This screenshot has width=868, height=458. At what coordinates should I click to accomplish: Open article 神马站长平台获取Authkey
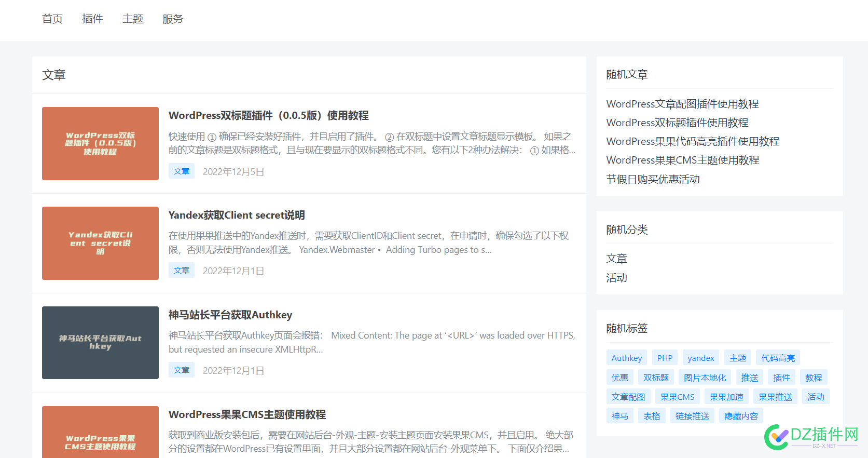click(230, 315)
